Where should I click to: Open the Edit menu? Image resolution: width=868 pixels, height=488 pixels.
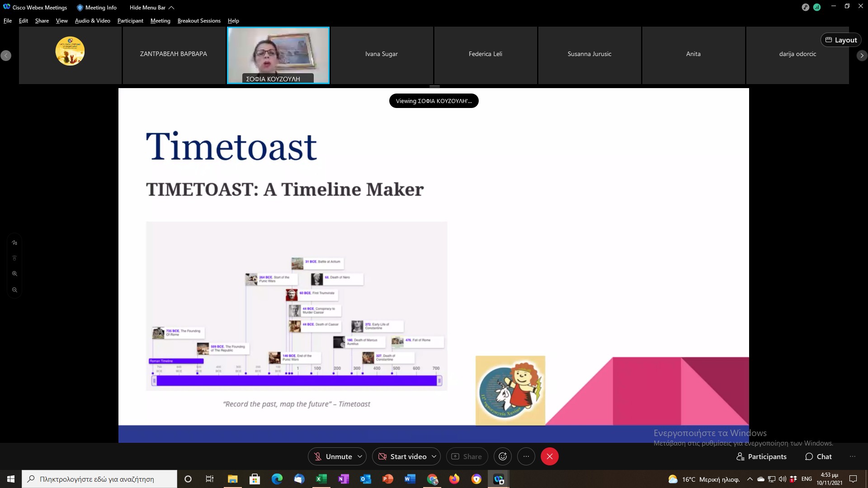pyautogui.click(x=24, y=21)
